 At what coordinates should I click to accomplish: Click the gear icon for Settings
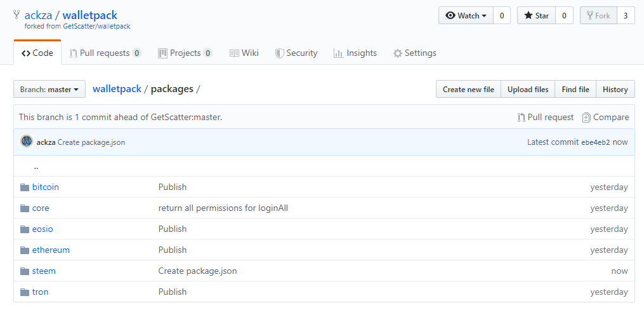(x=397, y=53)
